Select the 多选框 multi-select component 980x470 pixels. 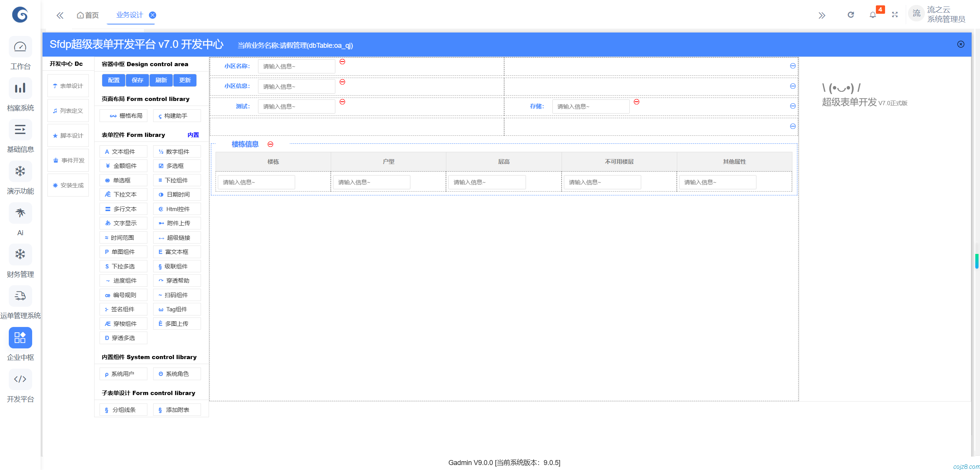pos(176,166)
